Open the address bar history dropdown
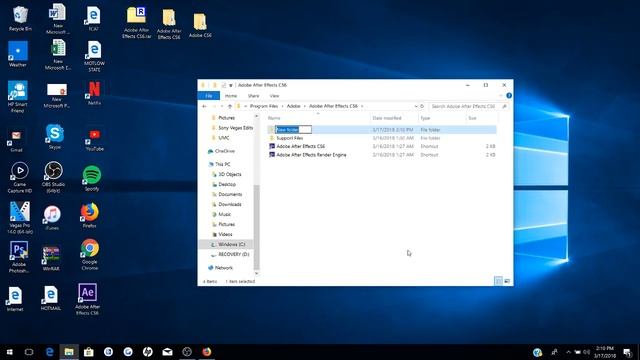 [416, 106]
